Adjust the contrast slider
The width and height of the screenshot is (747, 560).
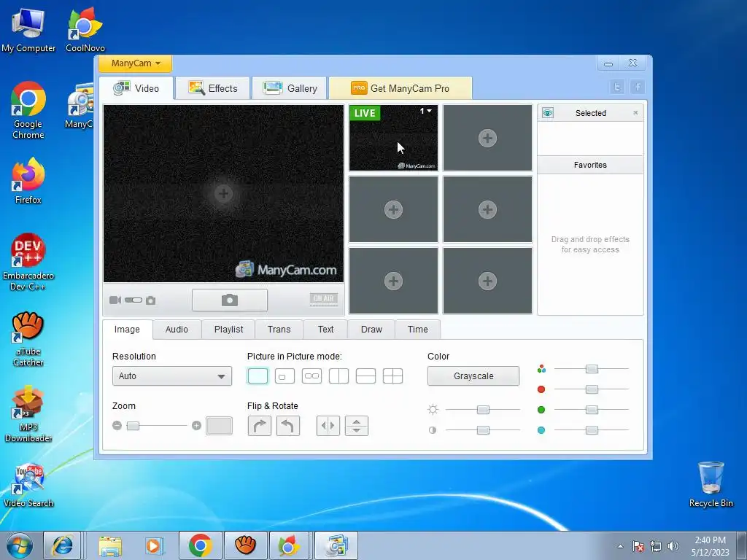click(483, 430)
